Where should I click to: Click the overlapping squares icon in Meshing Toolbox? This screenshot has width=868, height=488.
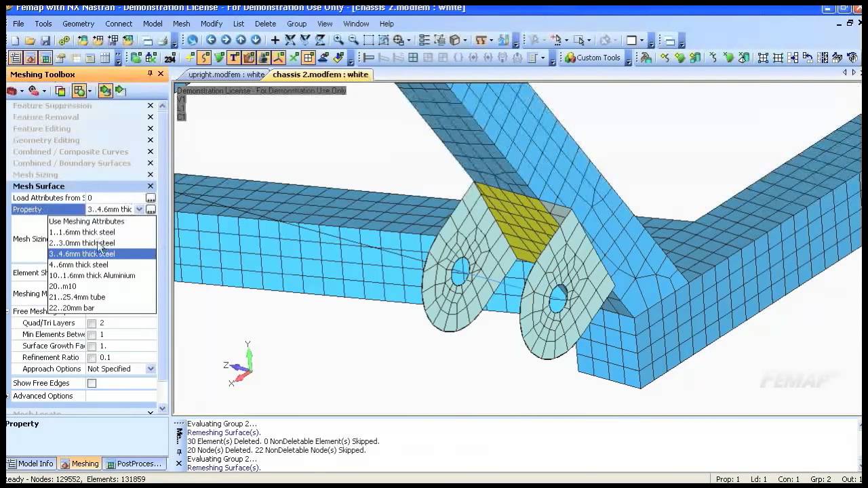point(60,91)
